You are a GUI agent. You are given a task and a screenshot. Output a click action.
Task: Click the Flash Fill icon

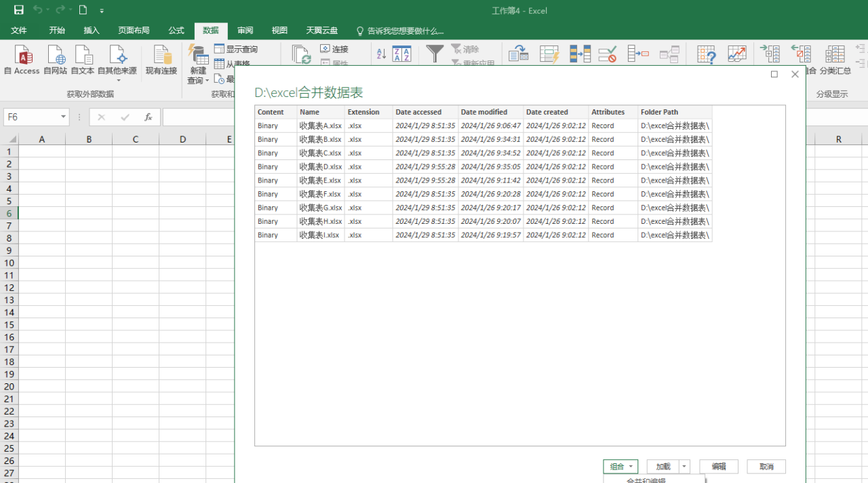[549, 54]
